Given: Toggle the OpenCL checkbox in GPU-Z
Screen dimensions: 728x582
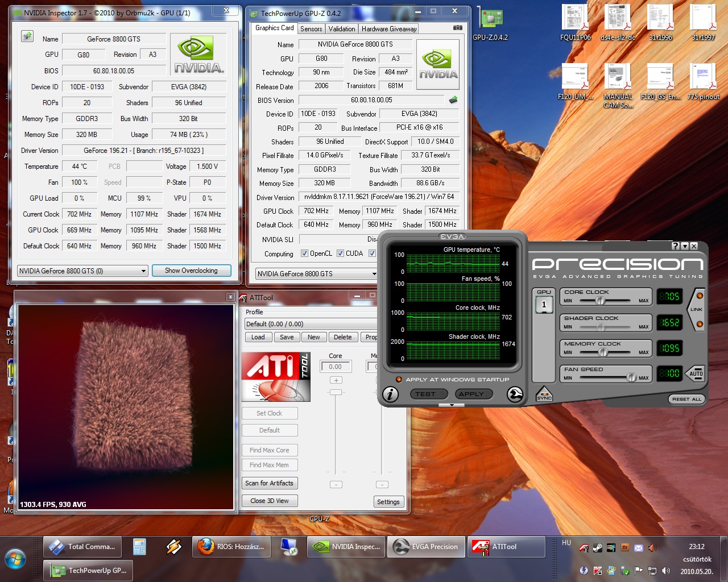Looking at the screenshot, I should [304, 253].
